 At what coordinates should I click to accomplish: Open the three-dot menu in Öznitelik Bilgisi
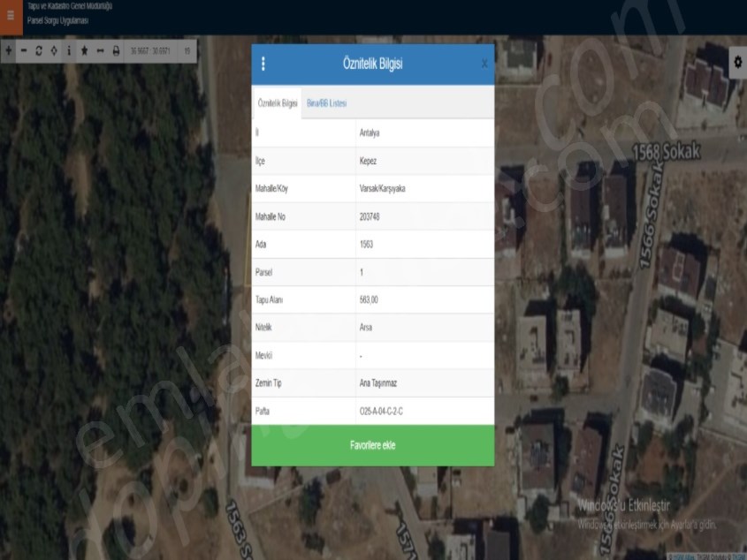click(263, 64)
